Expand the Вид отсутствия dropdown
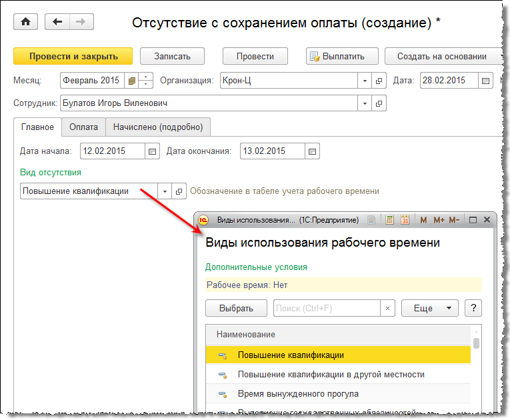 tap(165, 191)
